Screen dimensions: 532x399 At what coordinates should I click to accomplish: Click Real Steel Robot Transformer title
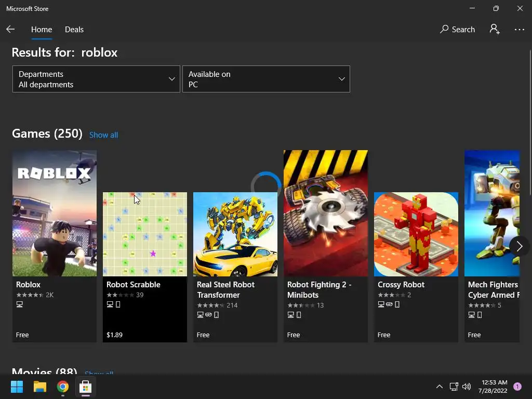tap(225, 290)
